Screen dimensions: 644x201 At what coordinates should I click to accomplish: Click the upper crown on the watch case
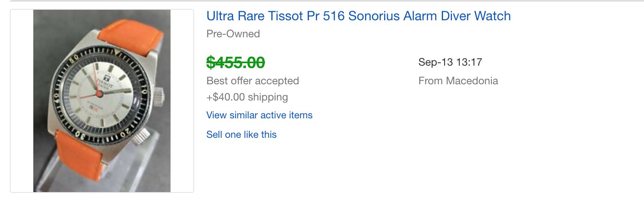click(x=159, y=96)
